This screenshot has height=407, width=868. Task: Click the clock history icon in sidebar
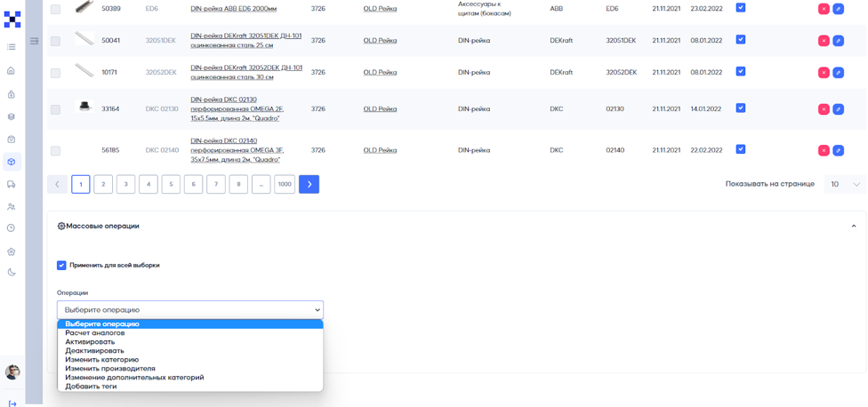point(11,228)
